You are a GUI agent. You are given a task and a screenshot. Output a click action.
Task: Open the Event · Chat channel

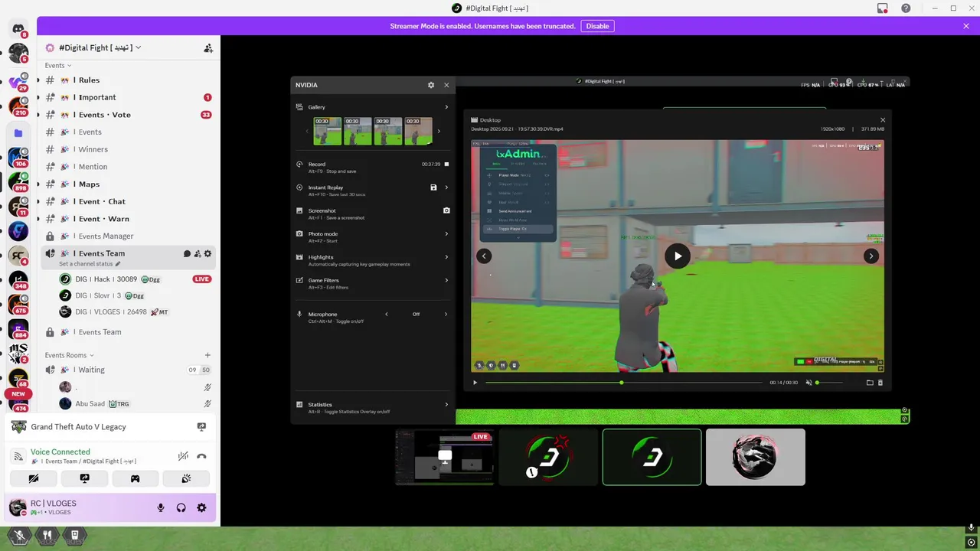(127, 201)
